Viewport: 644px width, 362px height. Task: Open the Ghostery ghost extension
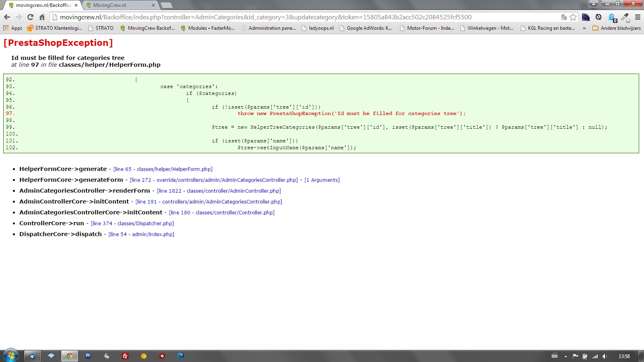click(x=612, y=18)
